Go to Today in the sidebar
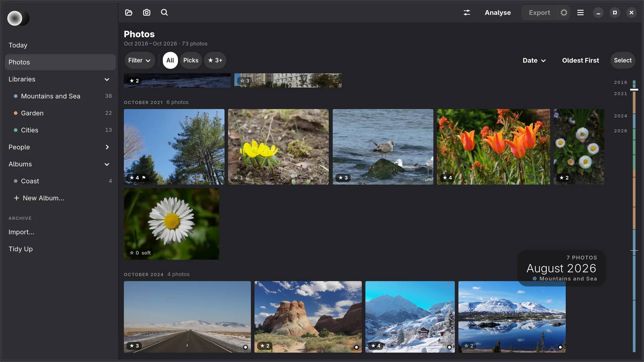 click(x=60, y=45)
